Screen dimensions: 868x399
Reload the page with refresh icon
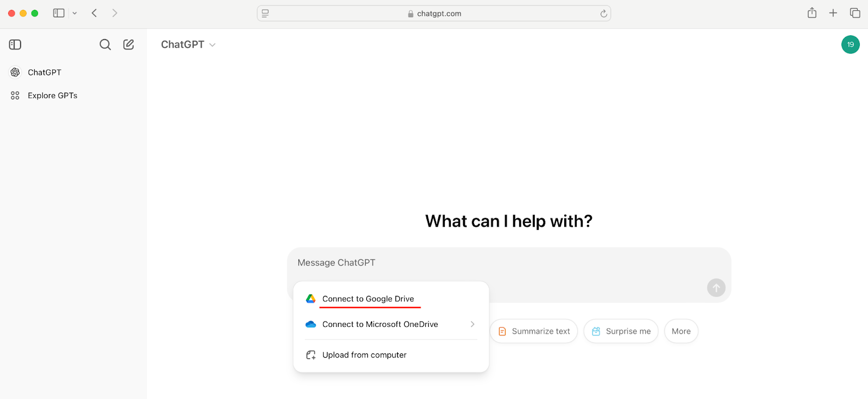pos(603,14)
